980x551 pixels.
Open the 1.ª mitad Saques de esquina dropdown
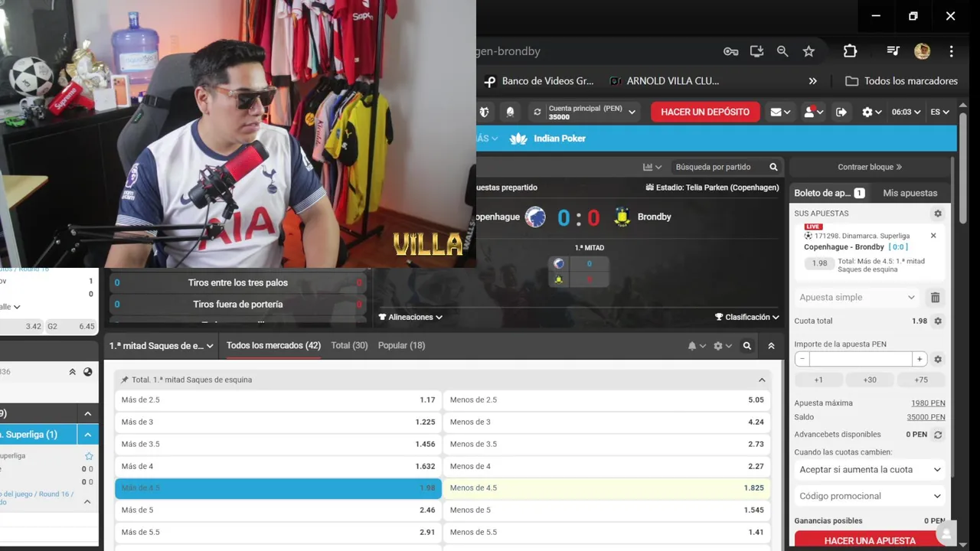[x=161, y=346]
